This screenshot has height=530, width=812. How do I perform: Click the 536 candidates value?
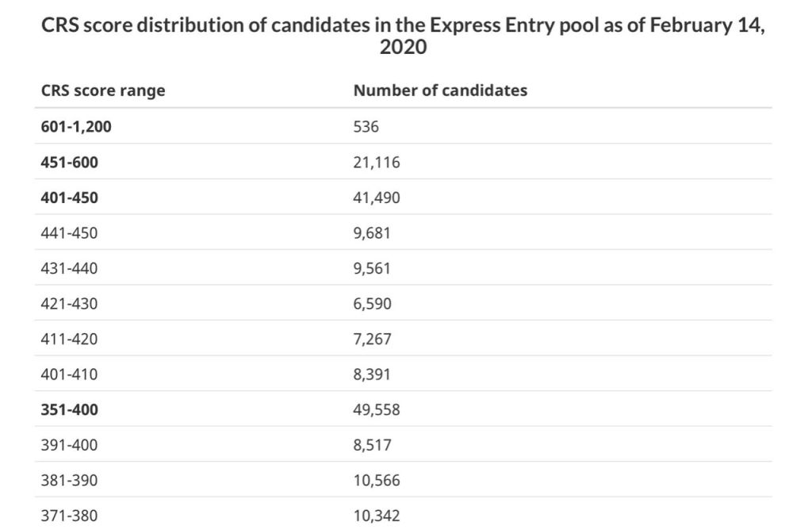366,127
